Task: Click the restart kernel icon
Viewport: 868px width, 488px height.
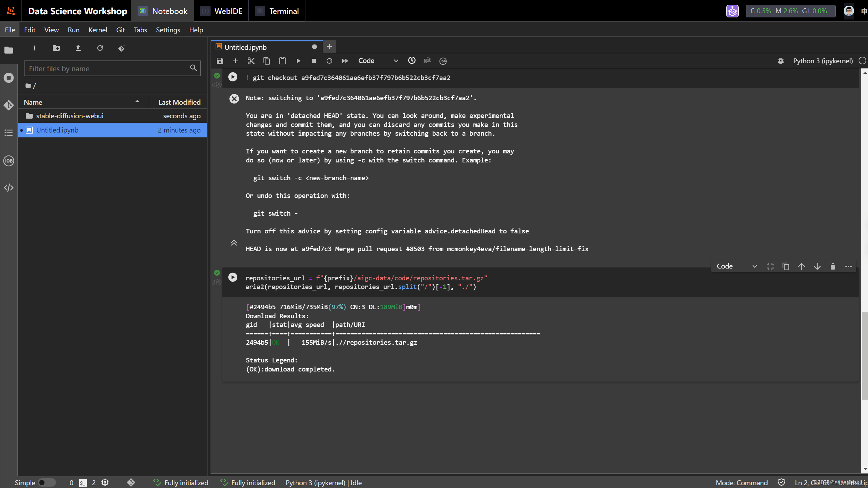Action: pyautogui.click(x=330, y=60)
